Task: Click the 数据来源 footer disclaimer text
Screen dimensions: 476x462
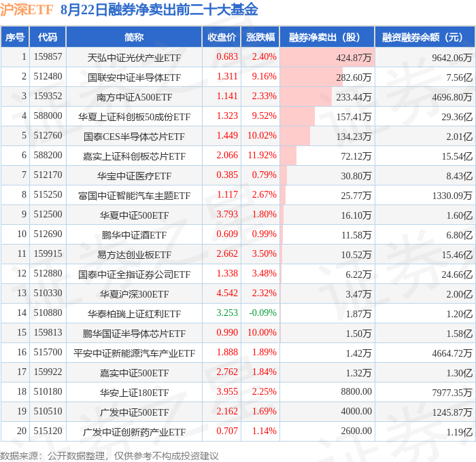Action: [x=109, y=456]
